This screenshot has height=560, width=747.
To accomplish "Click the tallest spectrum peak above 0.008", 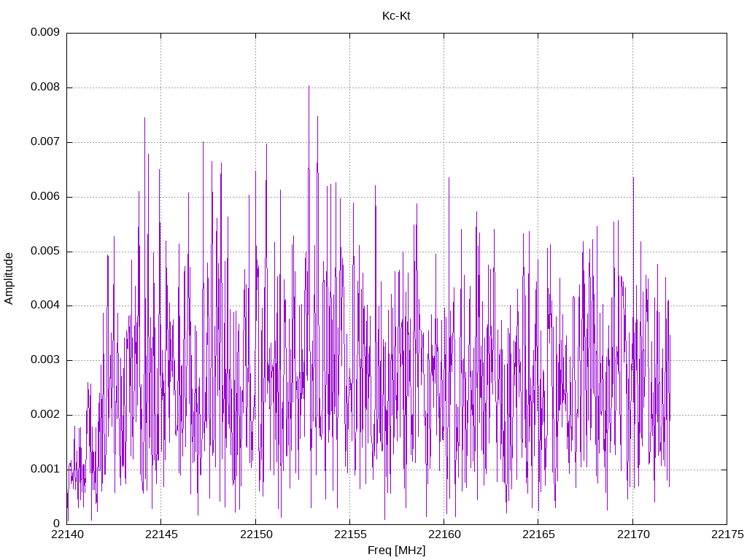I will click(309, 87).
